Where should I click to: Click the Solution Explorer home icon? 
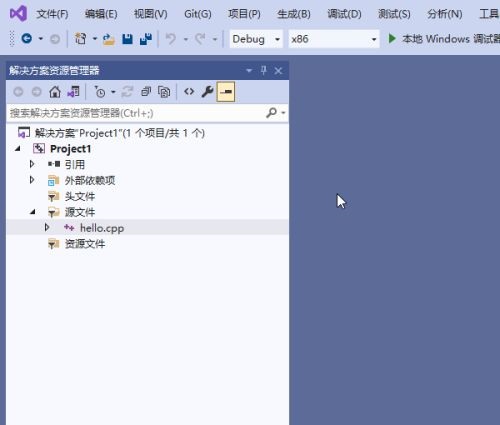(x=55, y=92)
